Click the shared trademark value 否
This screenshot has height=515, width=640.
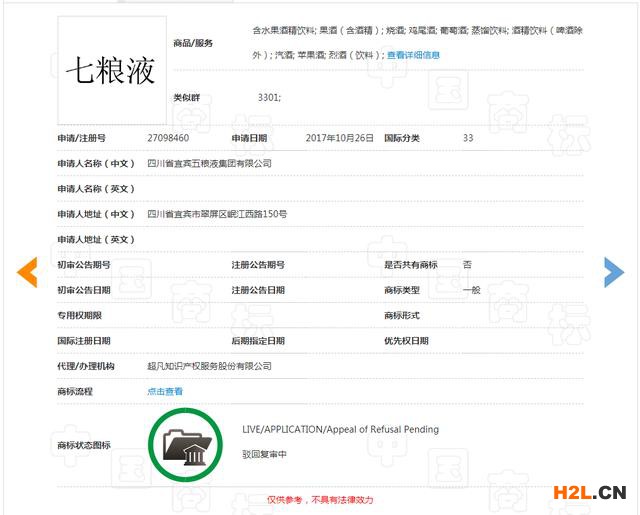click(x=467, y=264)
